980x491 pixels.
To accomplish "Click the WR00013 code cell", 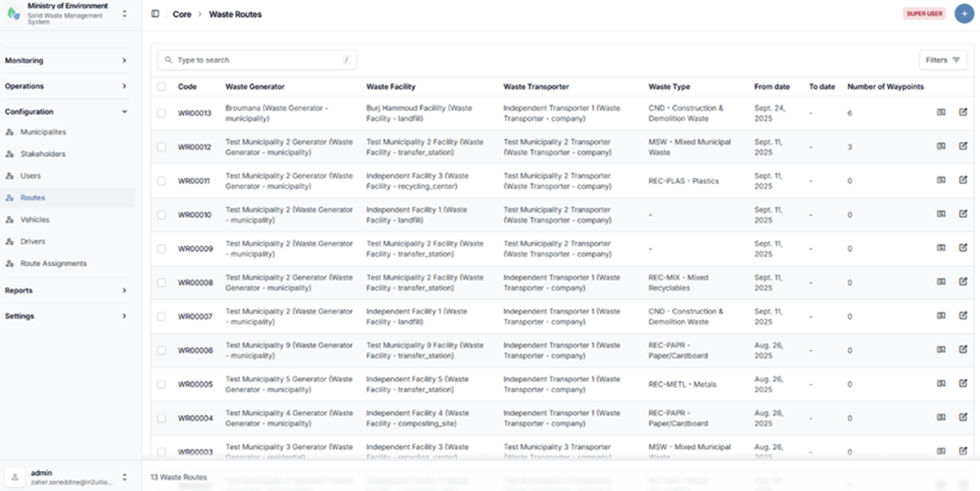I will [195, 113].
